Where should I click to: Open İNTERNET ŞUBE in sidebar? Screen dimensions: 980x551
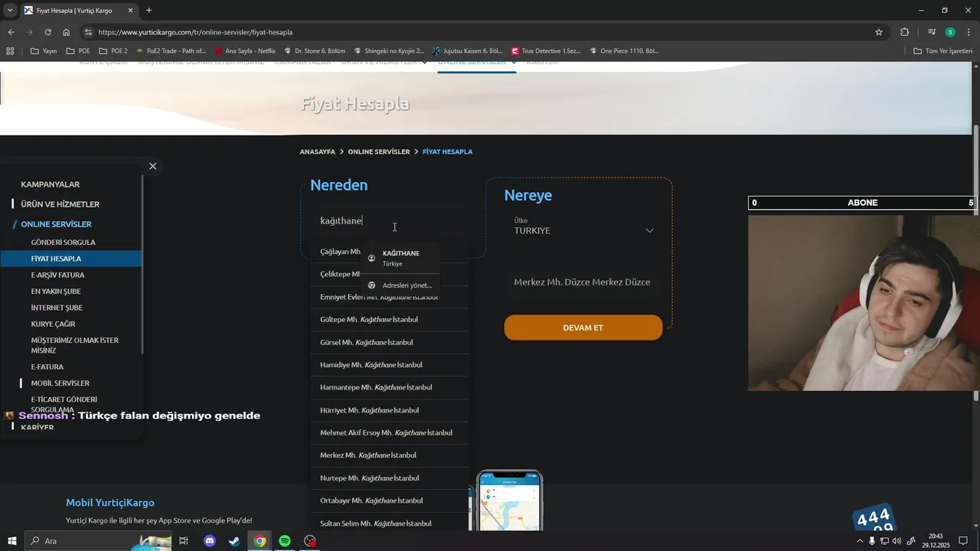click(56, 308)
